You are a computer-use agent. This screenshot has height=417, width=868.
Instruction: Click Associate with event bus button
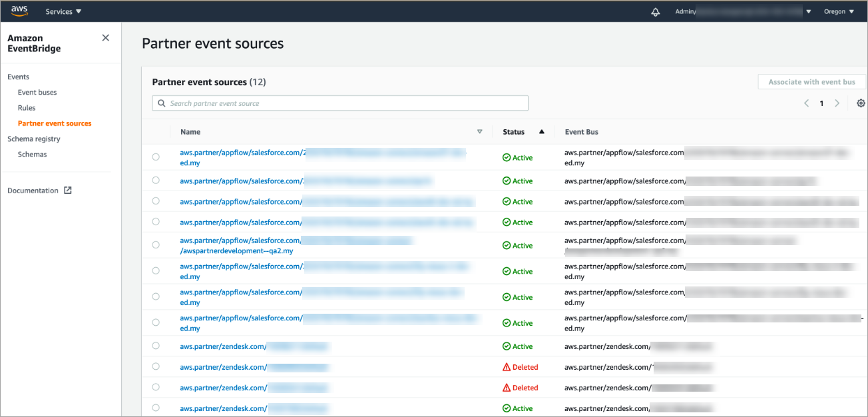coord(811,82)
